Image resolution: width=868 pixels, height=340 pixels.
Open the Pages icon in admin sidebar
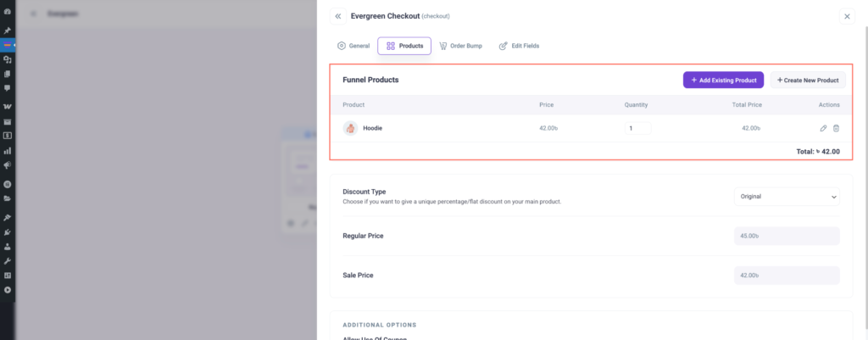[7, 74]
